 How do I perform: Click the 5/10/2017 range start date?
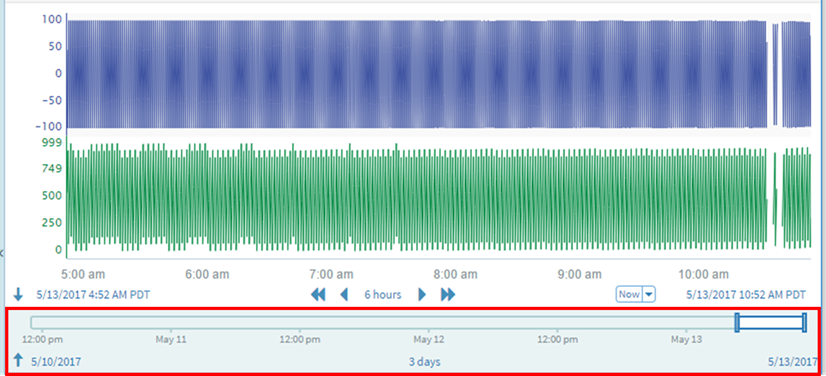pyautogui.click(x=56, y=362)
